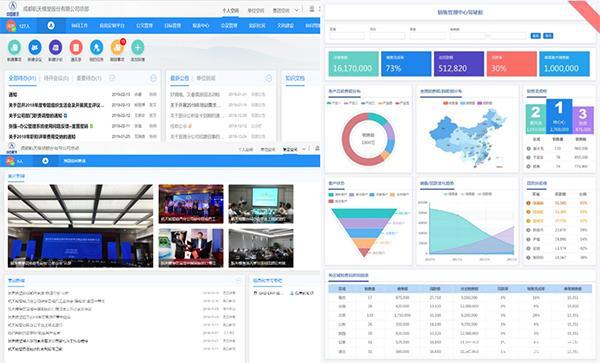Toggle the red entry in the funnel legend

click(338, 201)
